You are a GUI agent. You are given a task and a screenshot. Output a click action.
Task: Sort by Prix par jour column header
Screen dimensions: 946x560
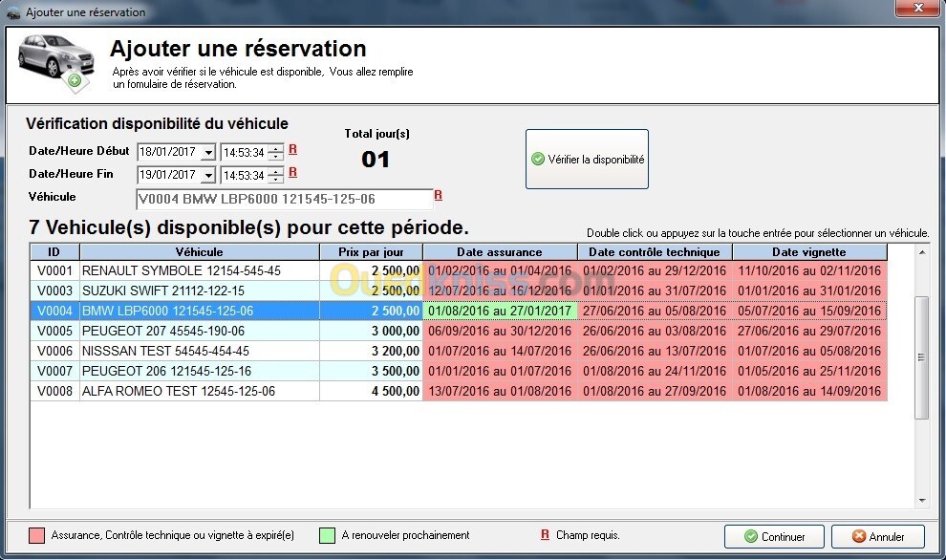(x=371, y=252)
